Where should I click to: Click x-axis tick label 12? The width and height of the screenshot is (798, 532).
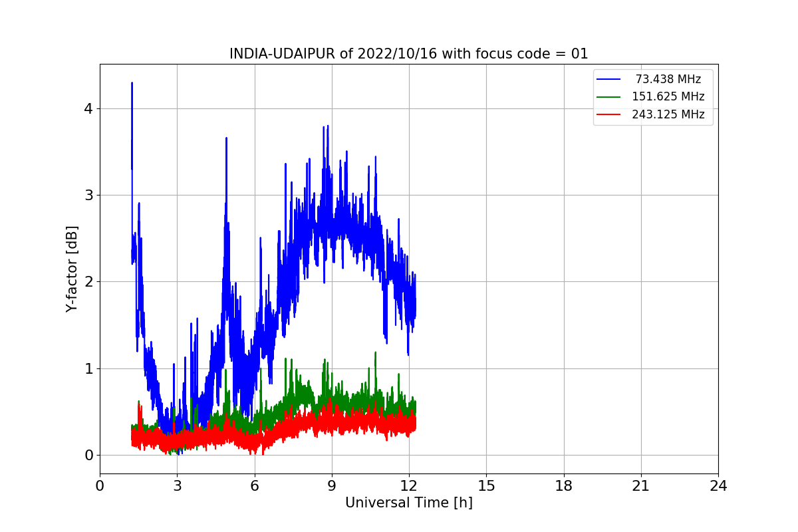[409, 486]
